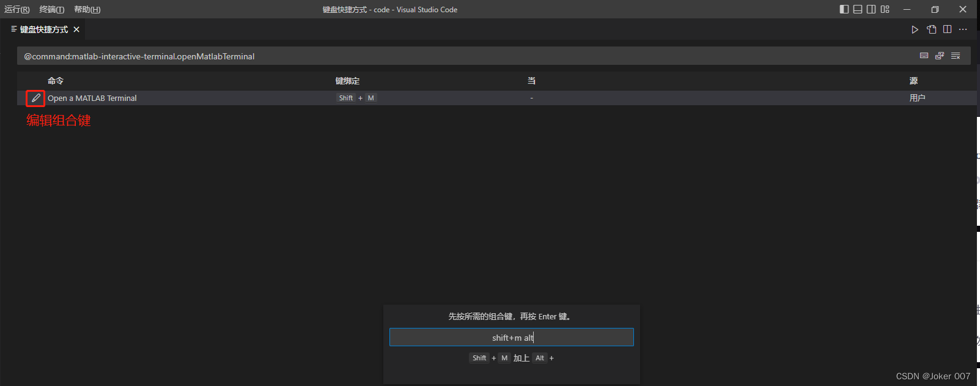Sort keybindings by precedence icon

click(x=940, y=56)
